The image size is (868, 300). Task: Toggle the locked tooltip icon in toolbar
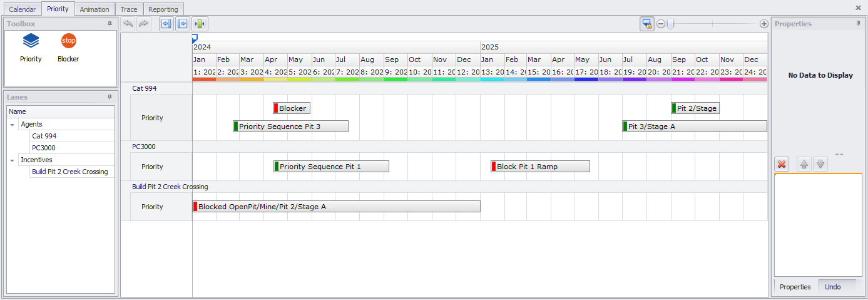click(647, 24)
